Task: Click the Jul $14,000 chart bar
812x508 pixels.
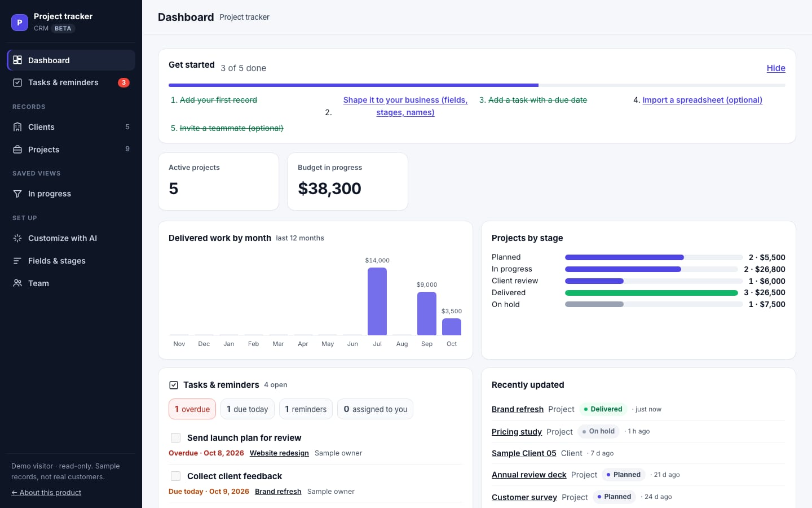Action: point(377,301)
